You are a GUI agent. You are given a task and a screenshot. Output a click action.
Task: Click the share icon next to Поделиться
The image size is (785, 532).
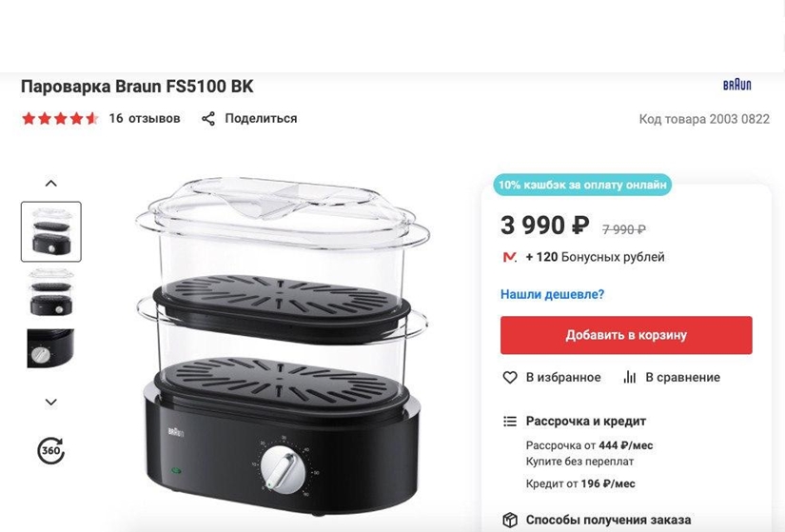tap(208, 119)
